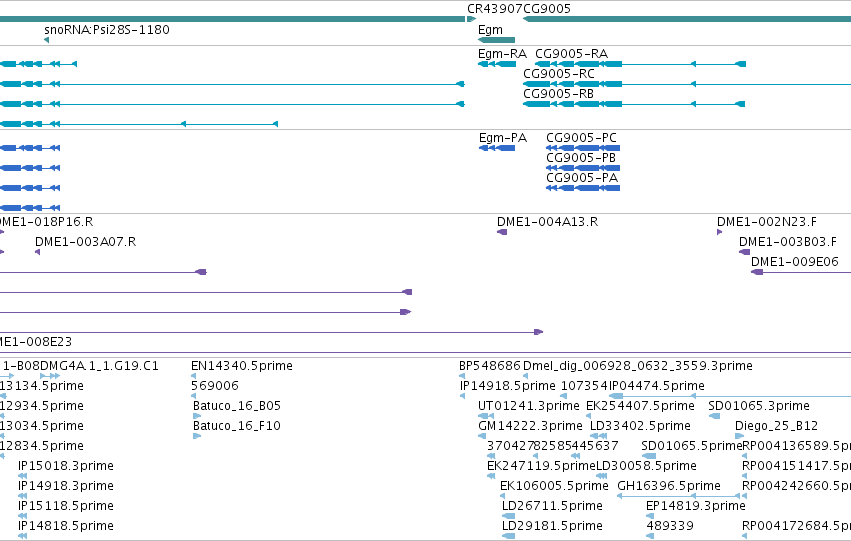Select the Egm gene feature bar
This screenshot has width=851, height=541.
pos(496,40)
